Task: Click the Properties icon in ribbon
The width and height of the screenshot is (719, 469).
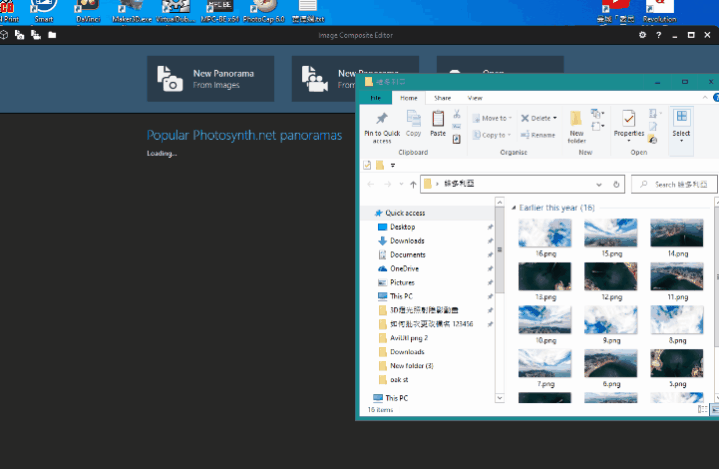Action: point(628,120)
